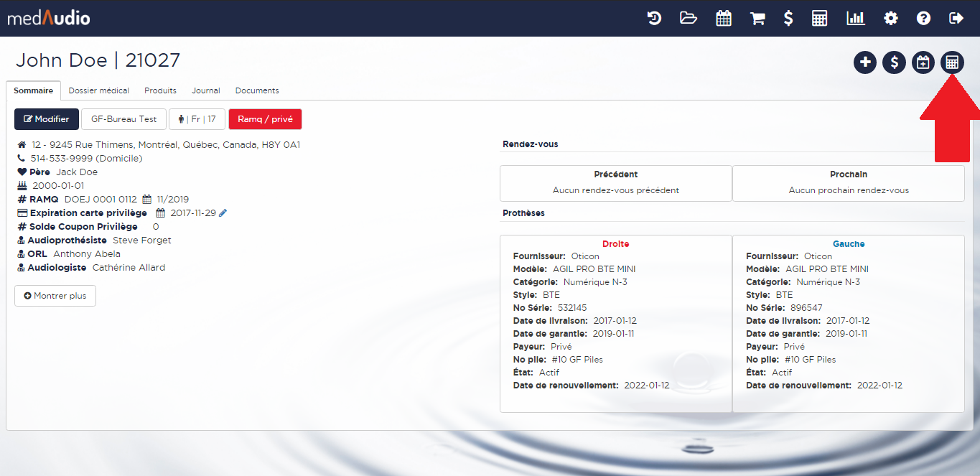The height and width of the screenshot is (476, 980).
Task: Edit privilege card expiration pencil icon
Action: tap(223, 213)
